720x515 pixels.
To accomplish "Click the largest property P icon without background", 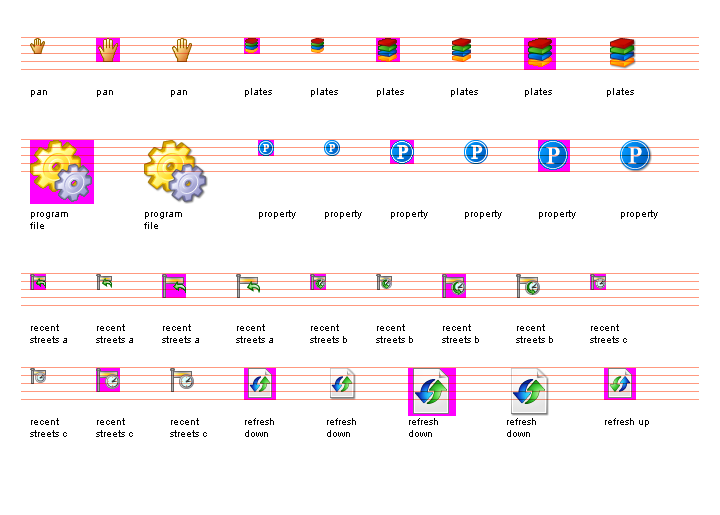I will click(635, 155).
